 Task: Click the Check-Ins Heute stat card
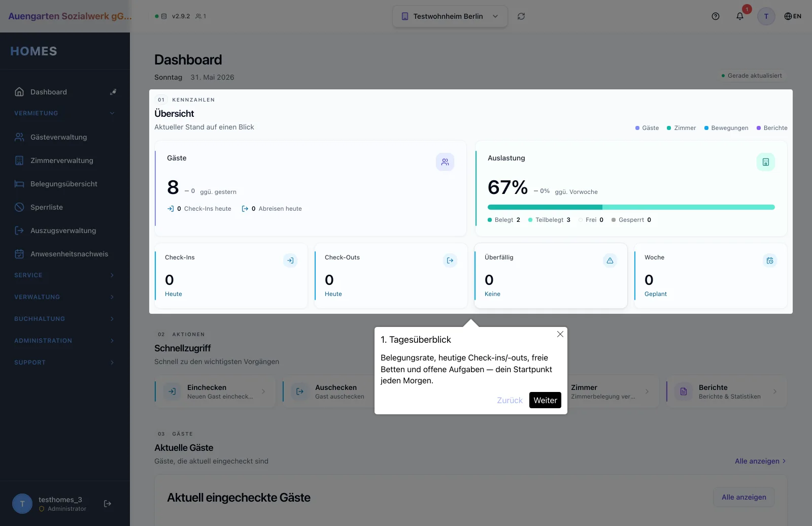coord(231,276)
